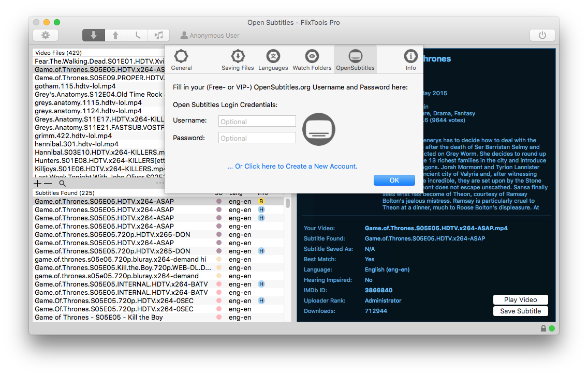Image resolution: width=588 pixels, height=376 pixels.
Task: Select greys.anatomy.1124.hdtv-lol.mp4 file
Action: [99, 111]
